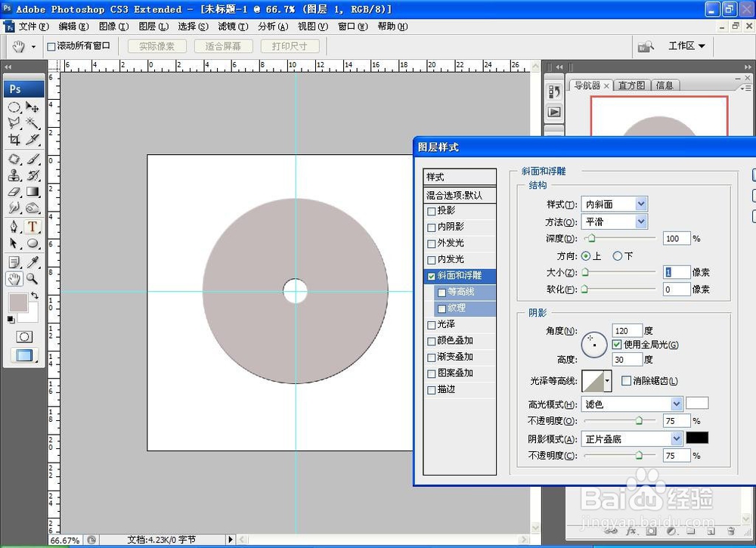The image size is (756, 548).
Task: Open status bar info arrow menu
Action: click(231, 540)
